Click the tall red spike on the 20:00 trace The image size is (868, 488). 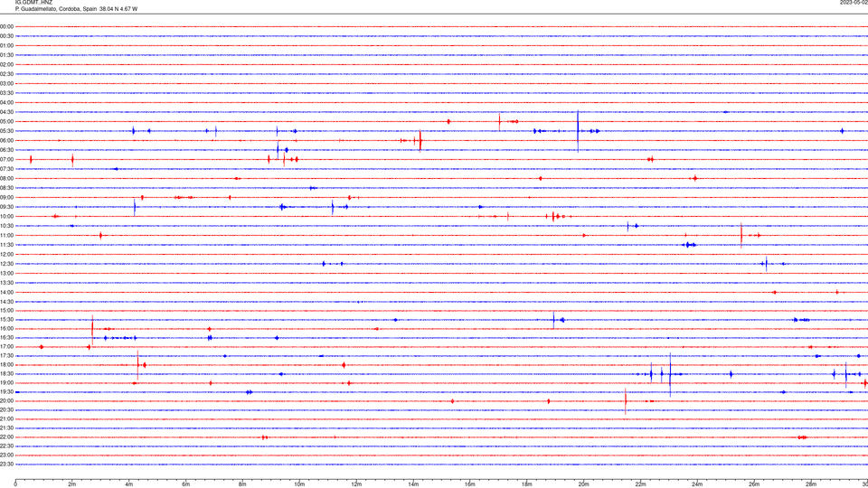pos(626,401)
